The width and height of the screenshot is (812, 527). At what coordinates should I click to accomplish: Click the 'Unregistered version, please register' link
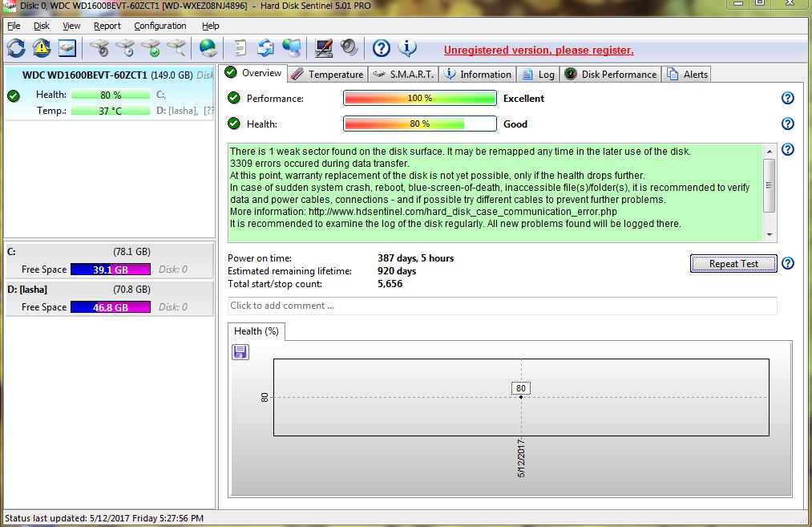[x=539, y=51]
